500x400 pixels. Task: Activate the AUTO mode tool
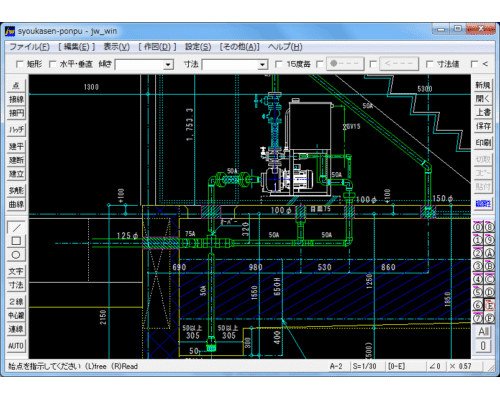[16, 346]
